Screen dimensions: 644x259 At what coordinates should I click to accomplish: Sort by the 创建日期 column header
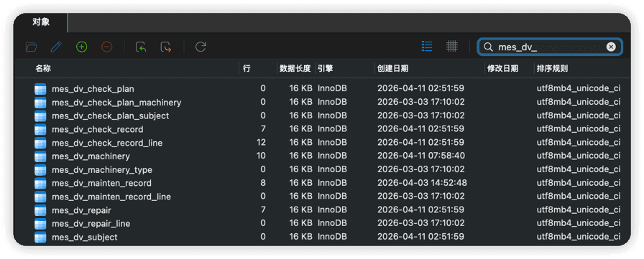click(x=392, y=68)
